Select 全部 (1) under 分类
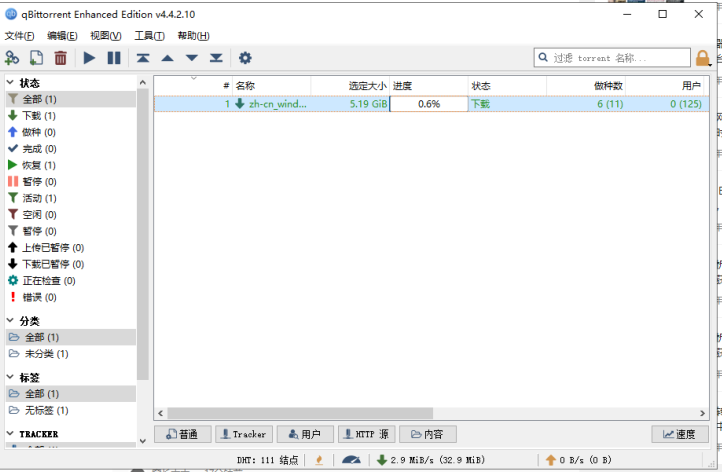Image resolution: width=722 pixels, height=472 pixels. coord(71,337)
